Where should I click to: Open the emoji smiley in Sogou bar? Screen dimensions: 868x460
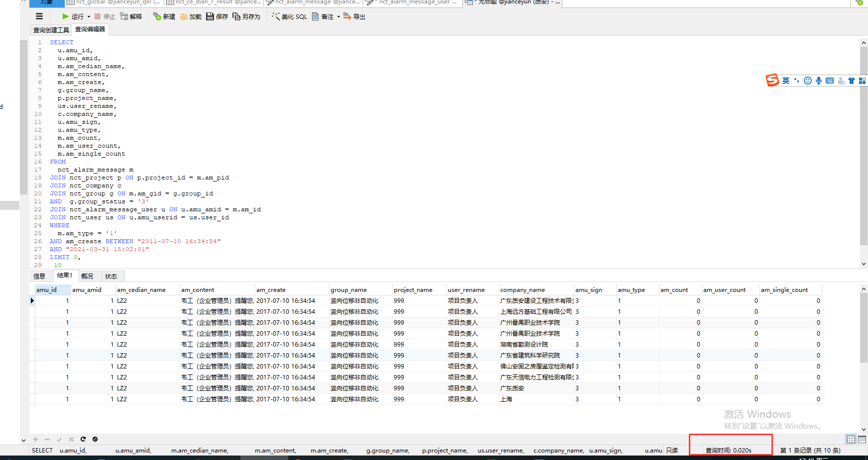tap(808, 81)
